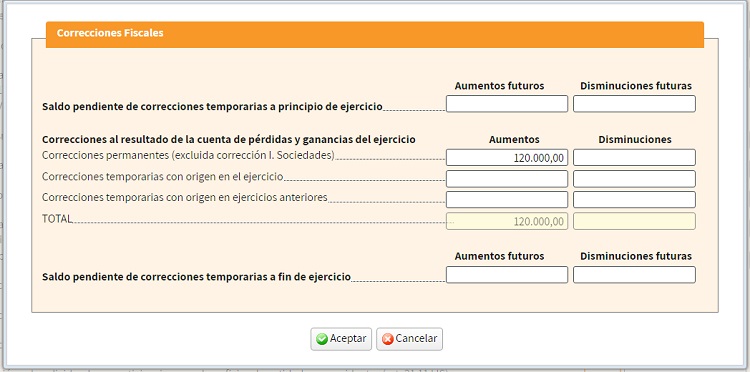Focus Aumentos field for temporarias ejercicios anteriores
Image resolution: width=750 pixels, height=372 pixels.
[x=507, y=200]
